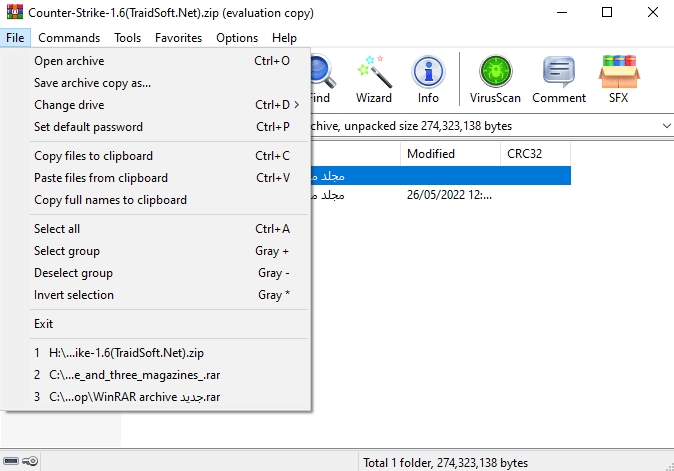Run VirusScan from the toolbar
The width and height of the screenshot is (674, 471).
coord(495,79)
